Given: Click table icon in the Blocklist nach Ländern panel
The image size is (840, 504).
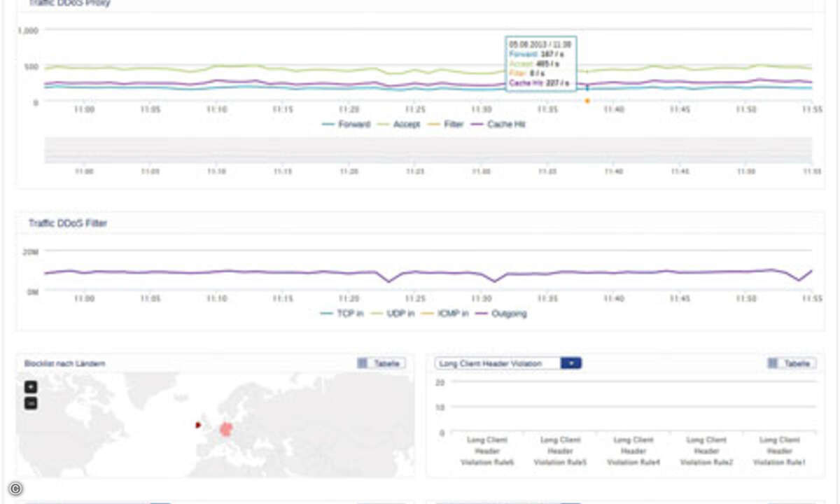Looking at the screenshot, I should (x=362, y=363).
